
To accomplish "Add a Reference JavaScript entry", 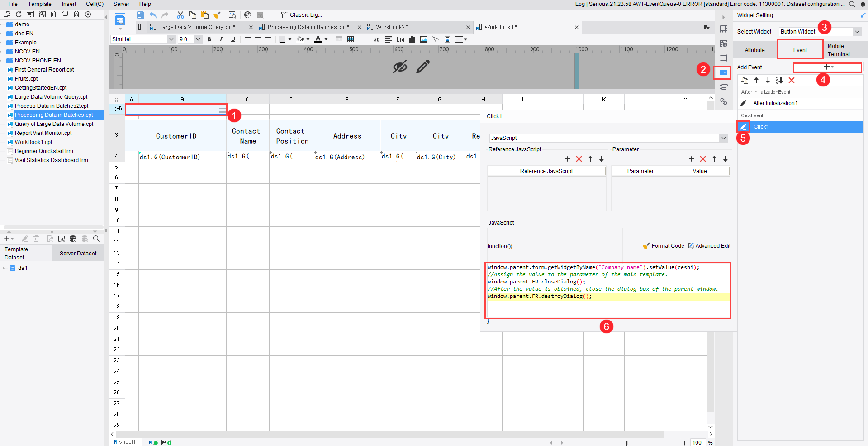I will [568, 159].
